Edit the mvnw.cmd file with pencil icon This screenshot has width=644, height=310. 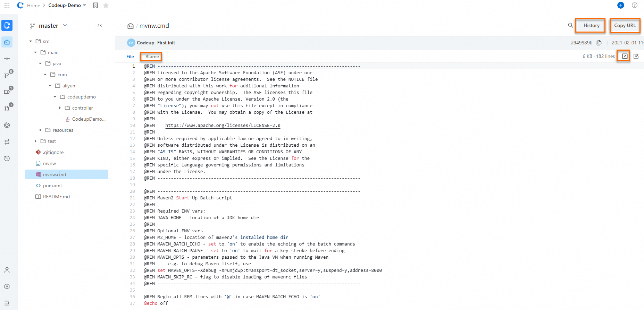[x=636, y=56]
